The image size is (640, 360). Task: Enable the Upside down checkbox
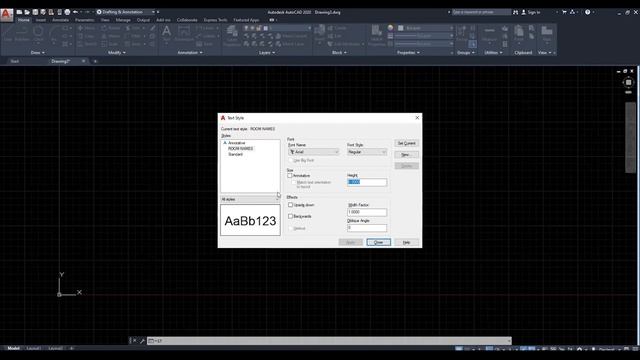tap(291, 205)
